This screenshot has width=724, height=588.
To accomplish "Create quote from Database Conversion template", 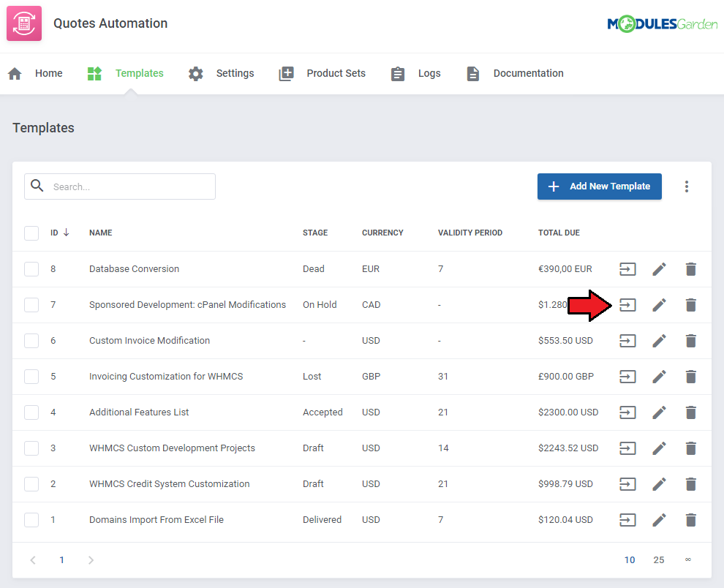I will click(627, 269).
